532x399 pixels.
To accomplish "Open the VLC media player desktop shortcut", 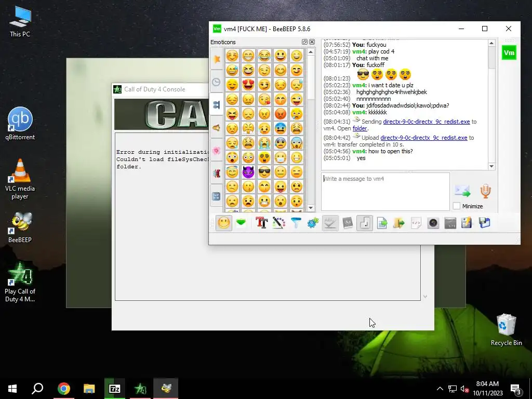I will pyautogui.click(x=20, y=179).
